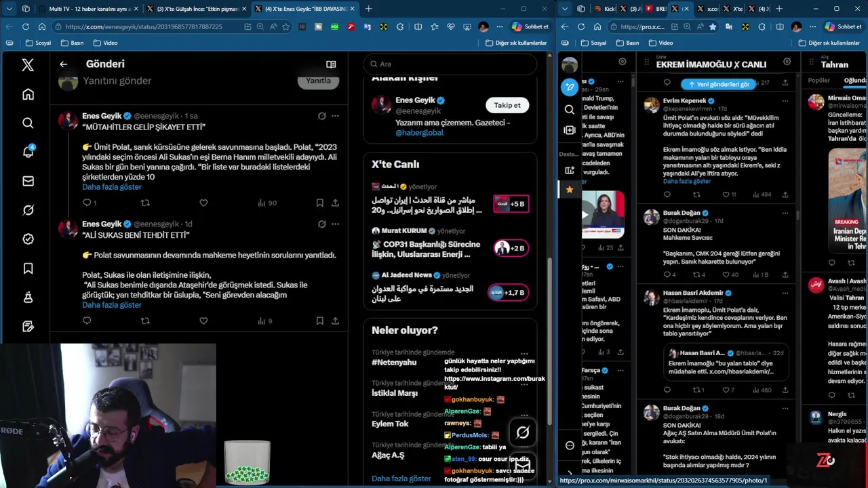The width and height of the screenshot is (868, 488).
Task: Click the X logo in left sidebar
Action: 28,64
